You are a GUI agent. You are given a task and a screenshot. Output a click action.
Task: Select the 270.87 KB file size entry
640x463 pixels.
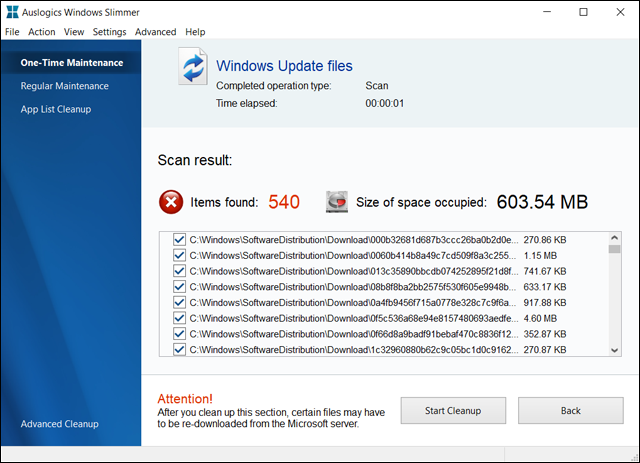(x=545, y=349)
